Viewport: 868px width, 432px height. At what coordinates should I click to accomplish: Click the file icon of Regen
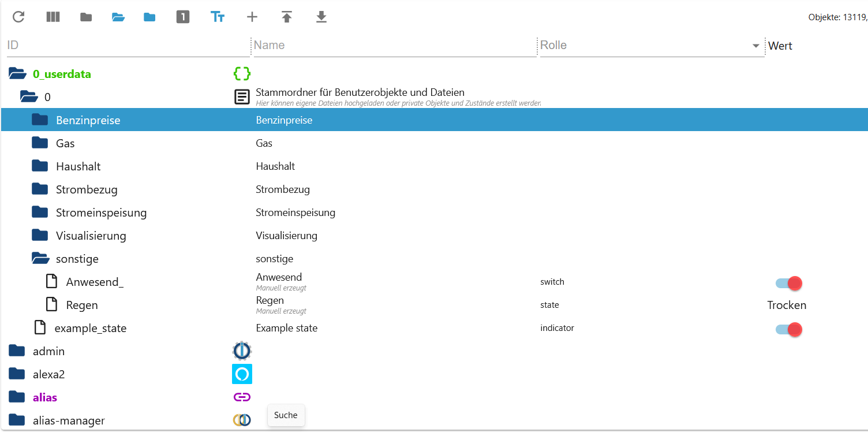coord(52,304)
